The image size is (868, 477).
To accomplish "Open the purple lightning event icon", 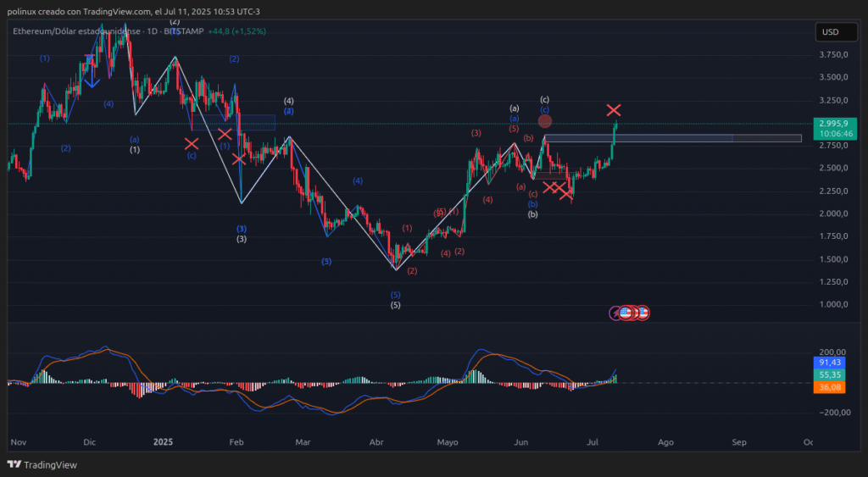I will [x=616, y=313].
